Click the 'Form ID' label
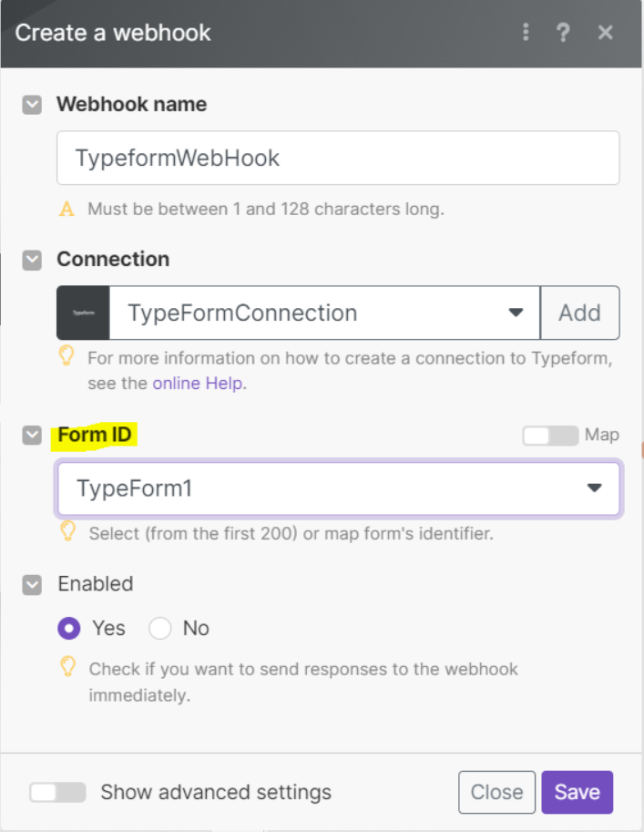 coord(95,435)
